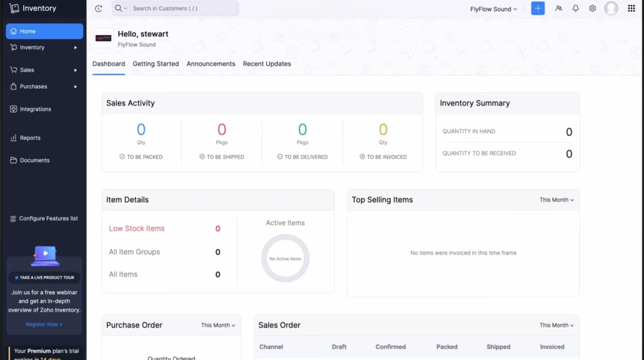This screenshot has height=360, width=644.
Task: Open the notifications bell
Action: tap(575, 8)
